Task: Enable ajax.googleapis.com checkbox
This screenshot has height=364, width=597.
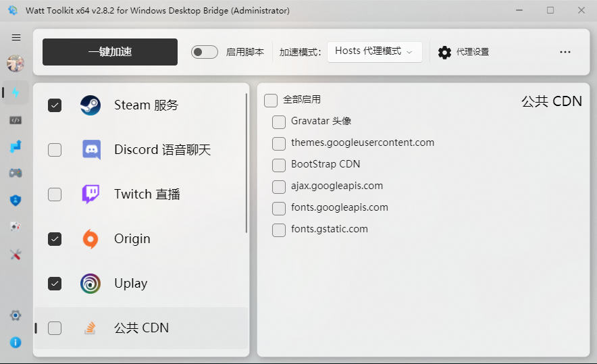Action: pyautogui.click(x=279, y=187)
